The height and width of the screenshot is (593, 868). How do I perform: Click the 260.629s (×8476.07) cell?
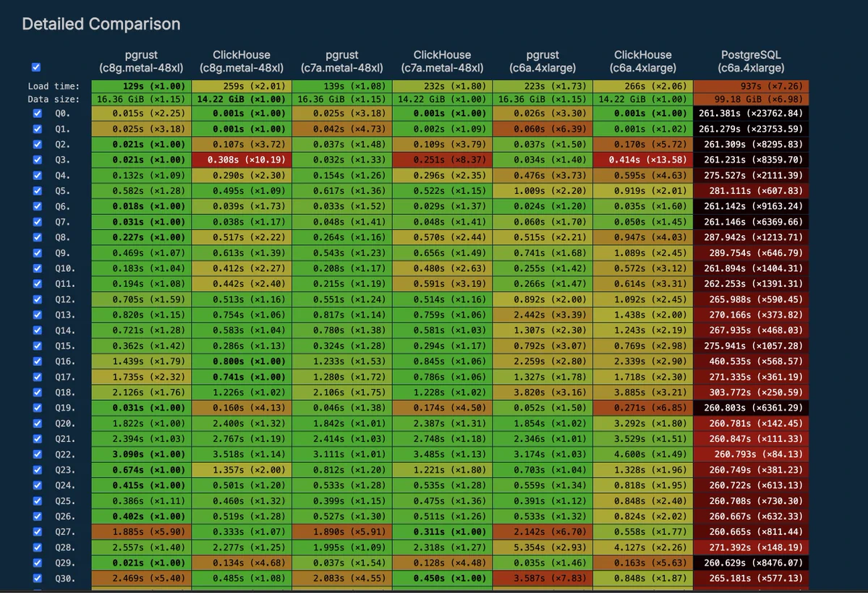click(751, 563)
